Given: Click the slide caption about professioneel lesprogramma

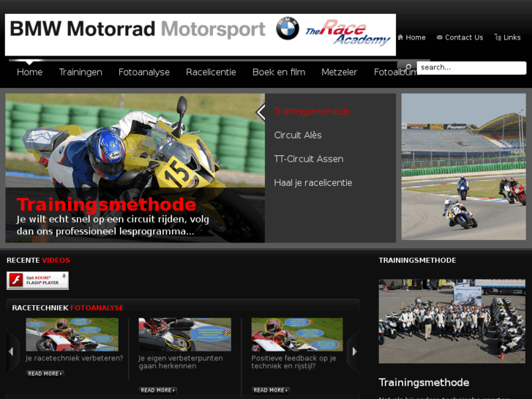Looking at the screenshot, I should pos(113,225).
